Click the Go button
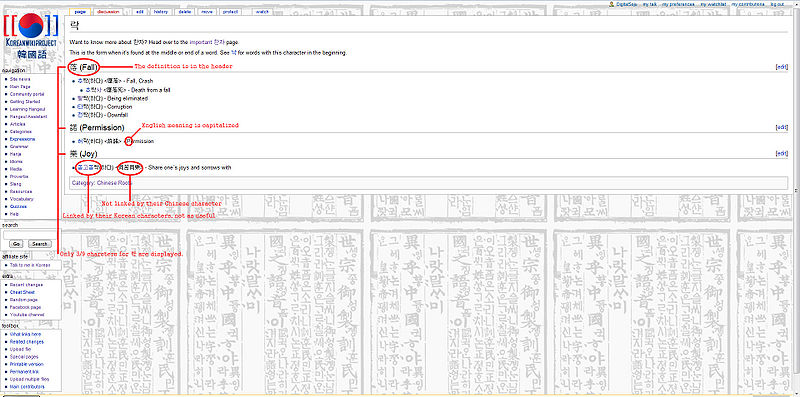Image resolution: width=800 pixels, height=397 pixels. 16,244
